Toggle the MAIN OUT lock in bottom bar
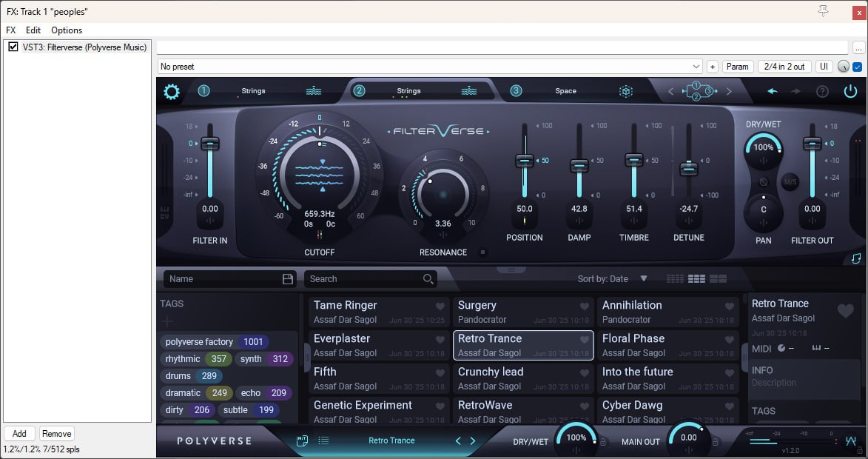The image size is (868, 459). click(716, 442)
